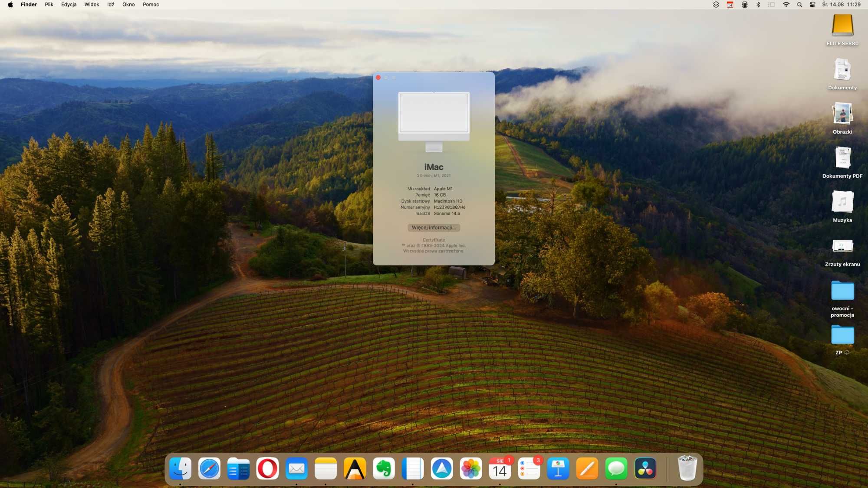The height and width of the screenshot is (488, 868).
Task: Click the Macintosh HD startup disk value
Action: tap(448, 201)
